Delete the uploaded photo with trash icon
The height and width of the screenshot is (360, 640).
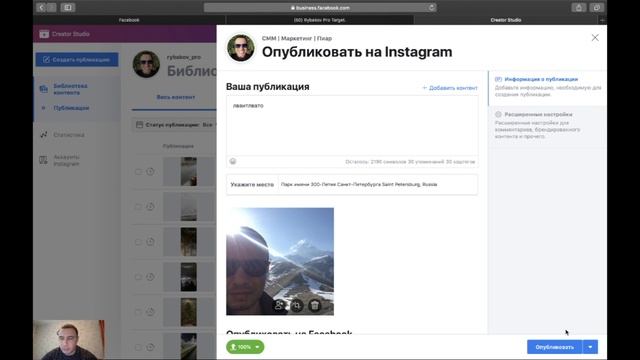tap(315, 305)
